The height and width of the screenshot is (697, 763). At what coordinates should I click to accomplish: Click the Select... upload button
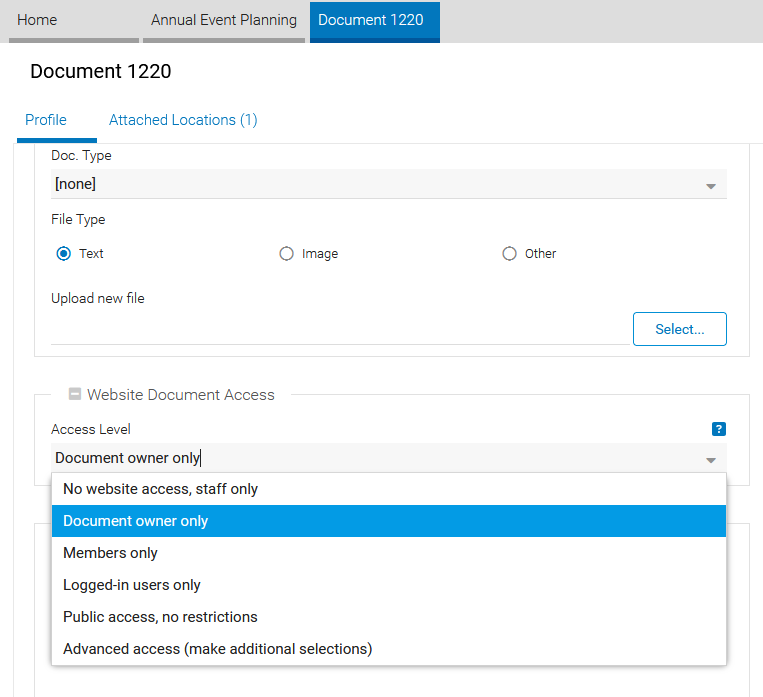pyautogui.click(x=679, y=329)
